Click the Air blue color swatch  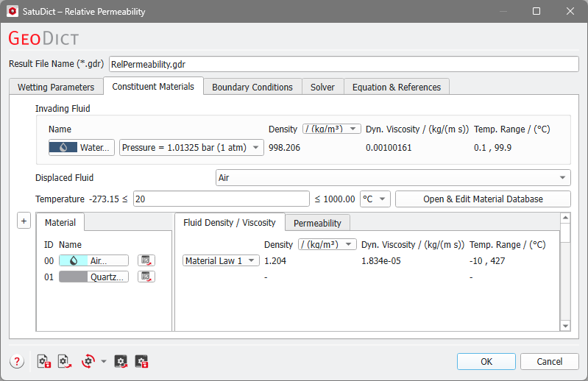pos(74,261)
